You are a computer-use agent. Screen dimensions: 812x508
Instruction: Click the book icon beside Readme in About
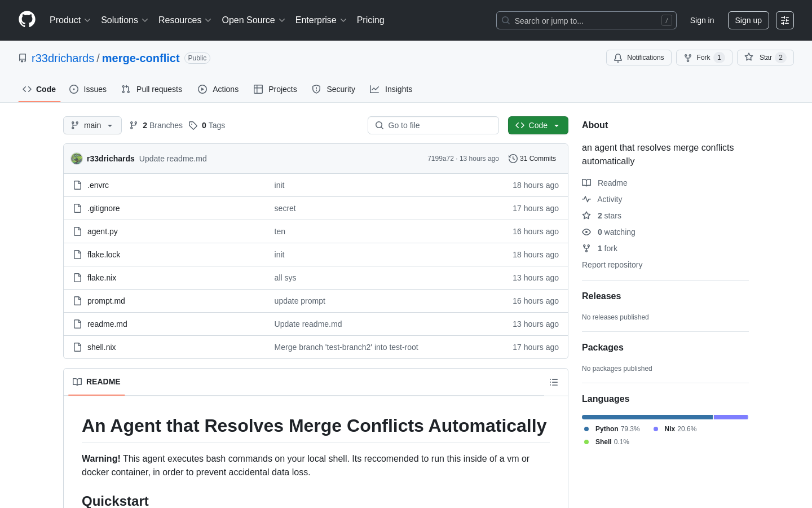[586, 183]
